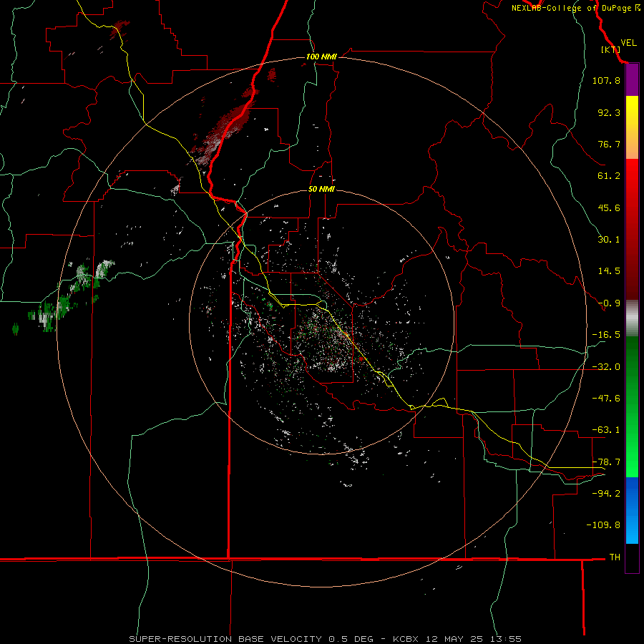The width and height of the screenshot is (644, 644).
Task: Select the -78.7 legend value
Action: click(x=606, y=462)
